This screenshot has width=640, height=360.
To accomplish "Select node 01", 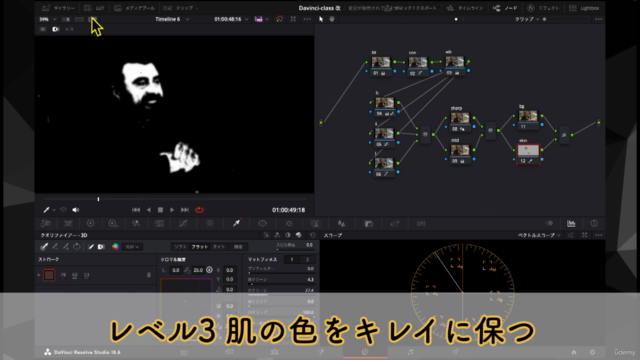I will coord(380,66).
